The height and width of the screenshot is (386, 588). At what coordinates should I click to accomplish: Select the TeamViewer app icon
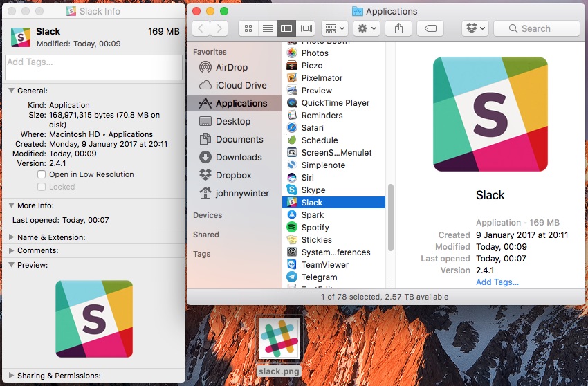tap(292, 265)
